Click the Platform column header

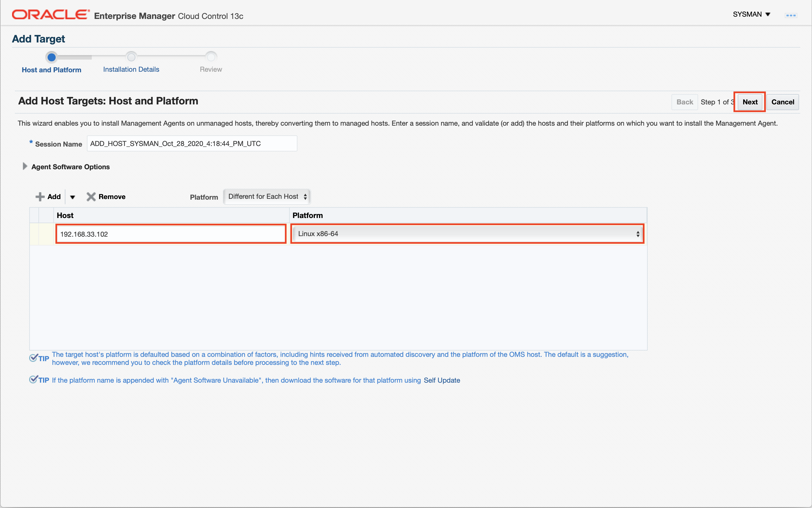tap(468, 215)
